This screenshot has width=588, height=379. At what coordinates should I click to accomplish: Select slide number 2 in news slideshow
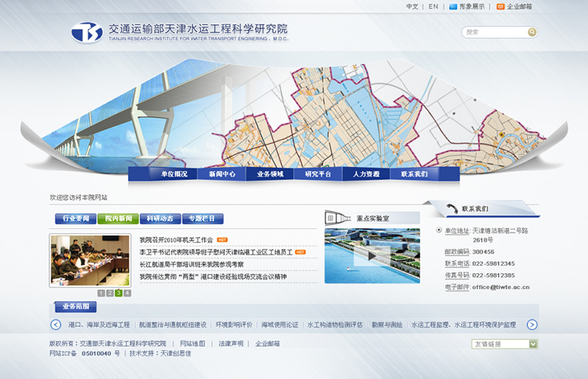tap(110, 293)
